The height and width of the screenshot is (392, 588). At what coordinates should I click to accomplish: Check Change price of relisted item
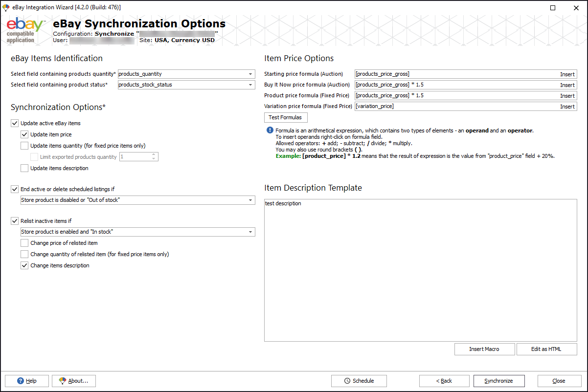coord(24,243)
